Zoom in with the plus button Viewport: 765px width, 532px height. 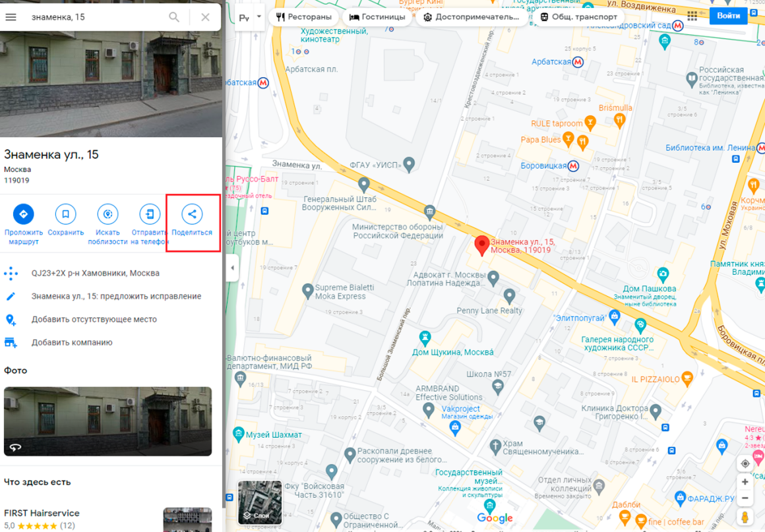(x=745, y=483)
